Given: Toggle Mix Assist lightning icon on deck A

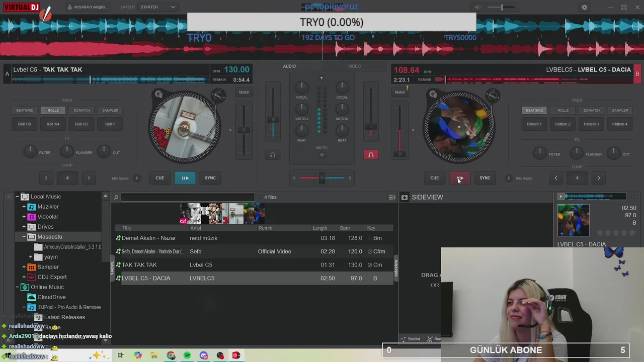Looking at the screenshot, I should (x=136, y=178).
